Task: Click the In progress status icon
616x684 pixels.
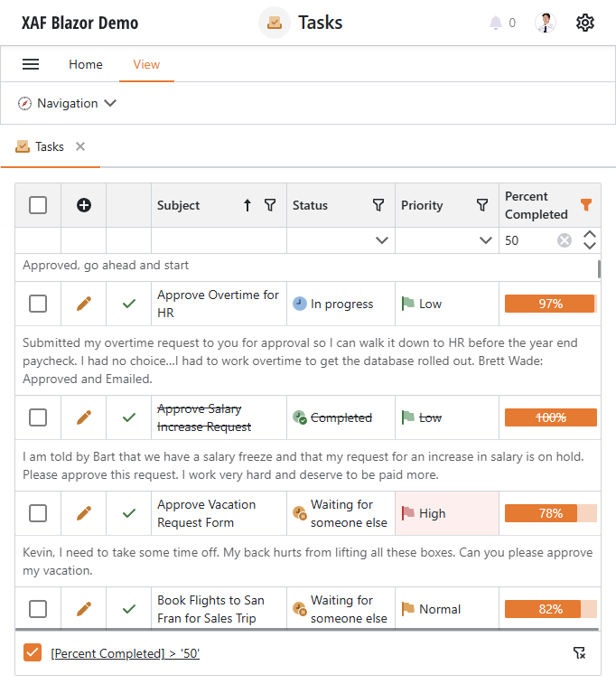Action: [x=300, y=304]
